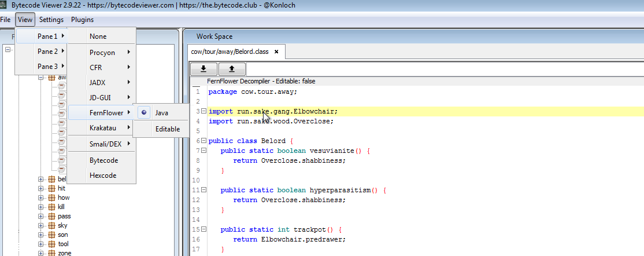Click the 'FernFlower Decompiler - Editable: false' header
Viewport: 644px width, 256px height.
261,82
